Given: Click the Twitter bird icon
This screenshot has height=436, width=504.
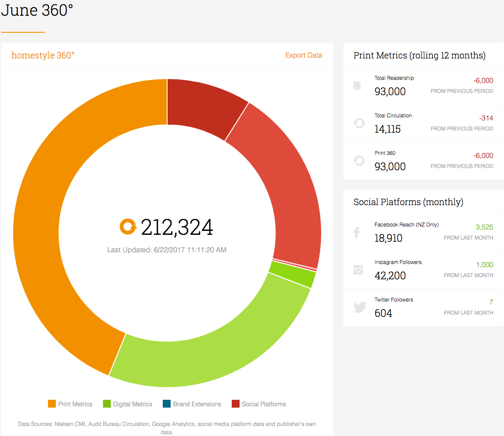Looking at the screenshot, I should click(x=360, y=307).
